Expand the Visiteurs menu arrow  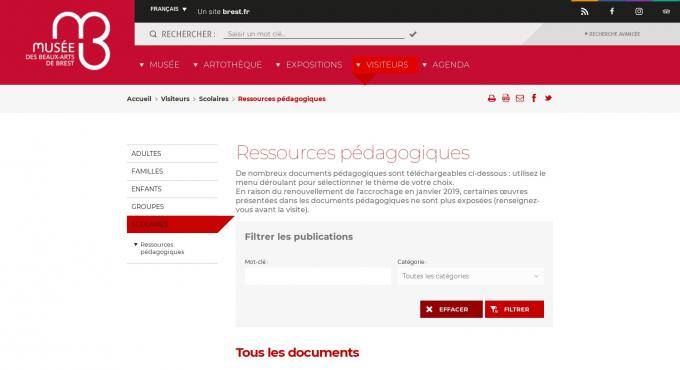(x=358, y=65)
